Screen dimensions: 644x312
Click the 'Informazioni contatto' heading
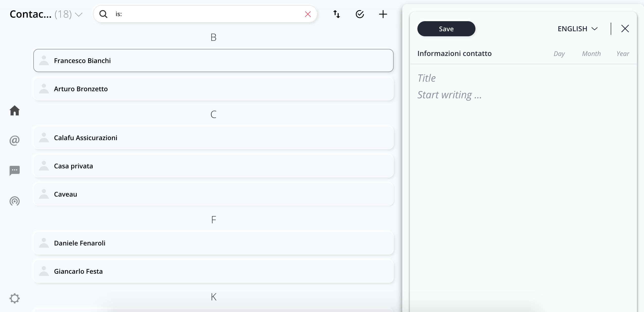(x=454, y=53)
